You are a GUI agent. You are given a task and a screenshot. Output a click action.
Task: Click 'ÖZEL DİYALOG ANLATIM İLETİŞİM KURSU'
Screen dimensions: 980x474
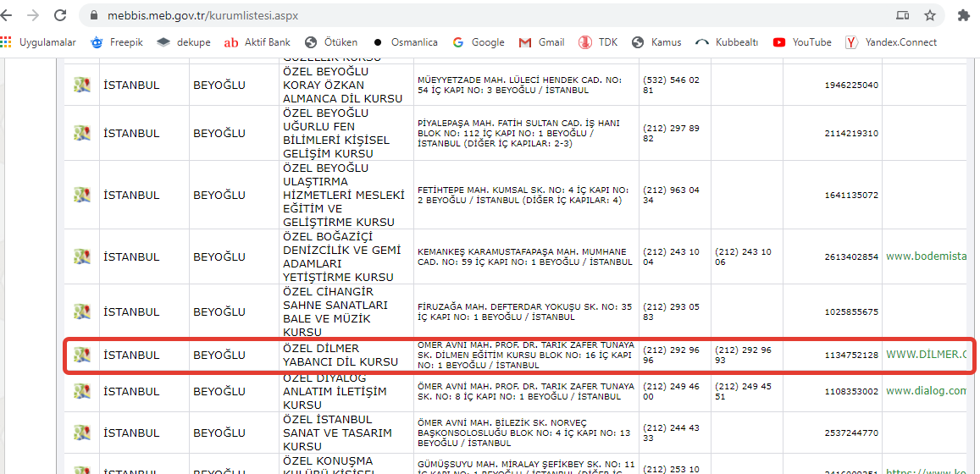335,391
